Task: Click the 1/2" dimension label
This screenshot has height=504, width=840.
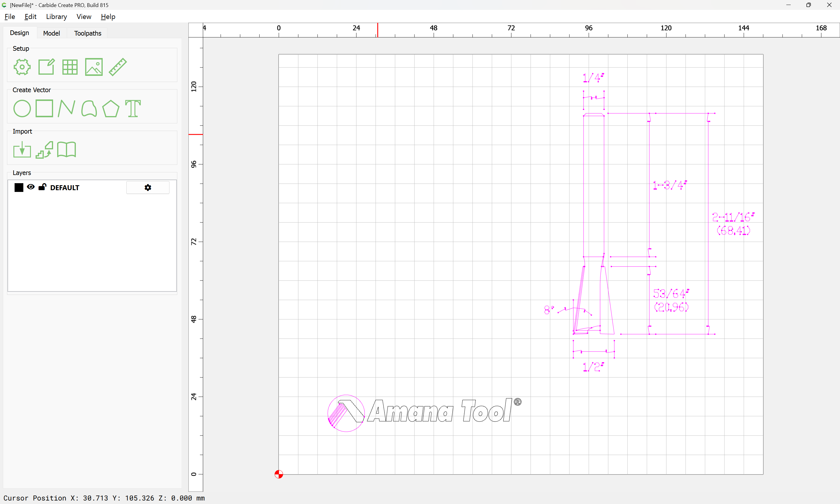Action: tap(593, 367)
